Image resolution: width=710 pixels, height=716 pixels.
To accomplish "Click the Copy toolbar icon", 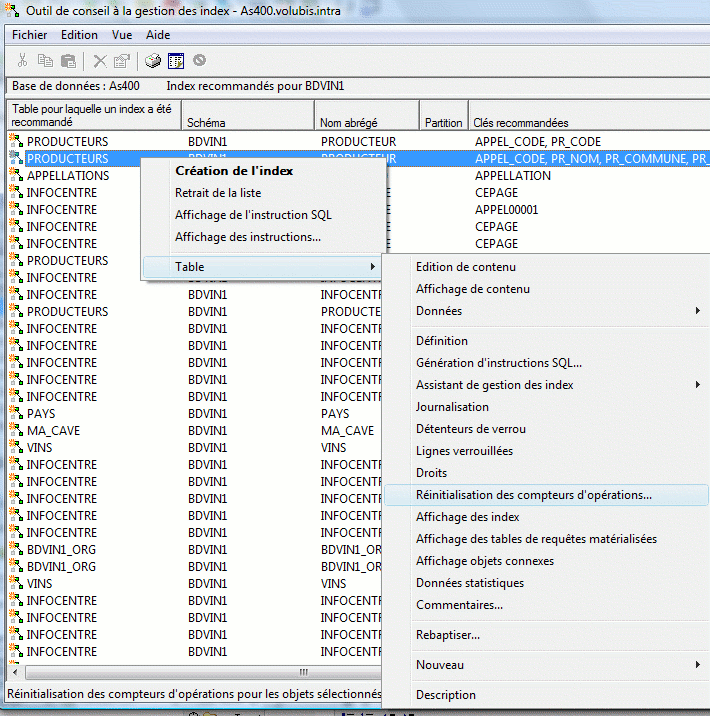I will [45, 60].
